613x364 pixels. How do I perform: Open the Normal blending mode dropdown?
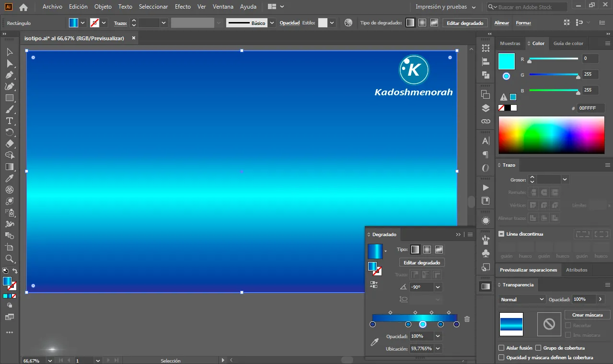tap(522, 299)
